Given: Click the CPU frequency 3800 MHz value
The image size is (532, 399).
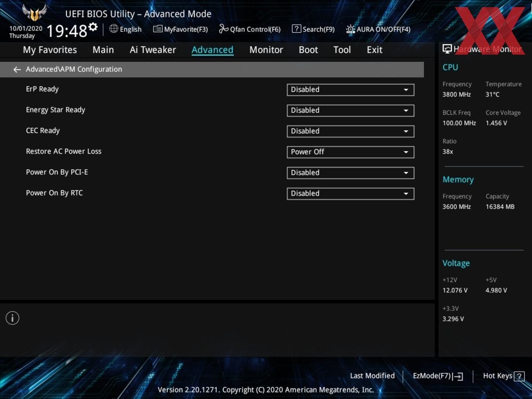Looking at the screenshot, I should pyautogui.click(x=457, y=95).
